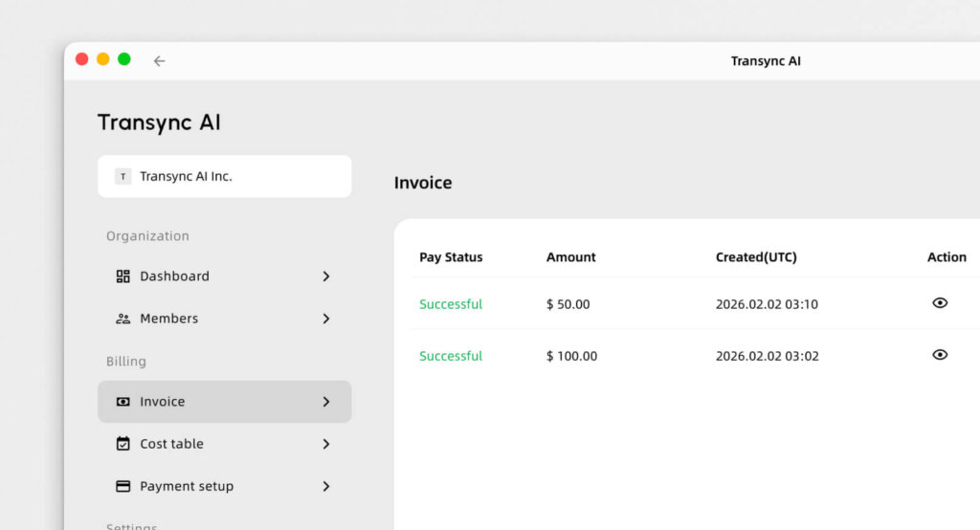Click the Payment setup card icon
Screen dimensions: 980x530
(x=122, y=486)
